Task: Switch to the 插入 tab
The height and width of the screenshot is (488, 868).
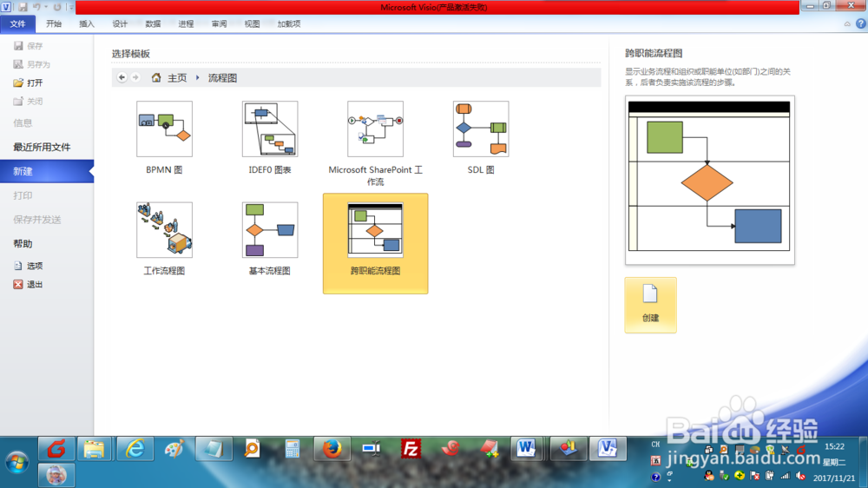Action: [x=86, y=23]
